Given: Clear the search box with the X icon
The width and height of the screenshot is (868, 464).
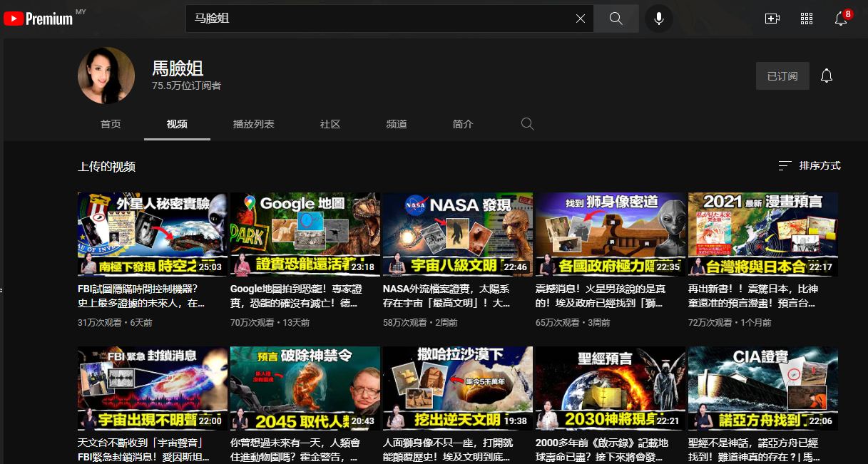Looking at the screenshot, I should click(581, 19).
